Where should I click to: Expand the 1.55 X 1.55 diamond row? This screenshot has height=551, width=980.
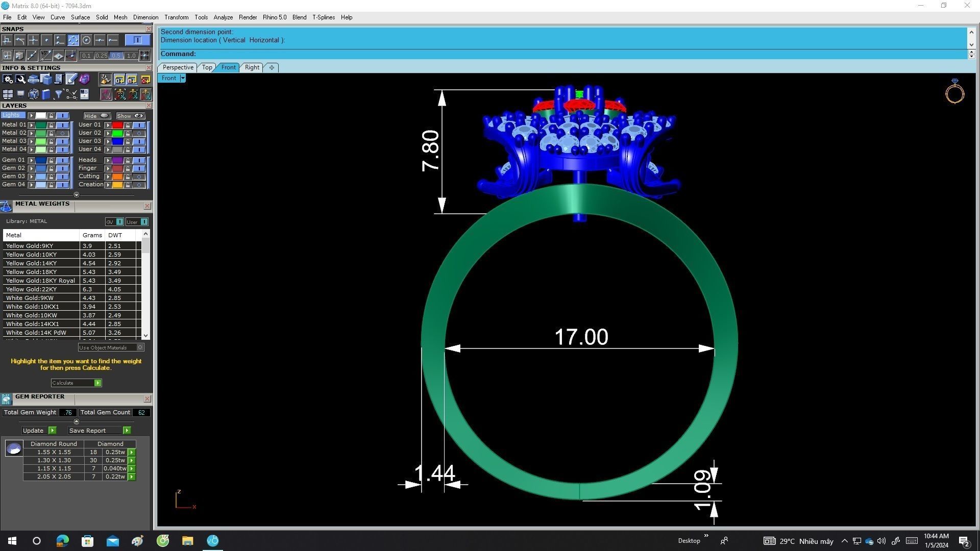coord(132,453)
